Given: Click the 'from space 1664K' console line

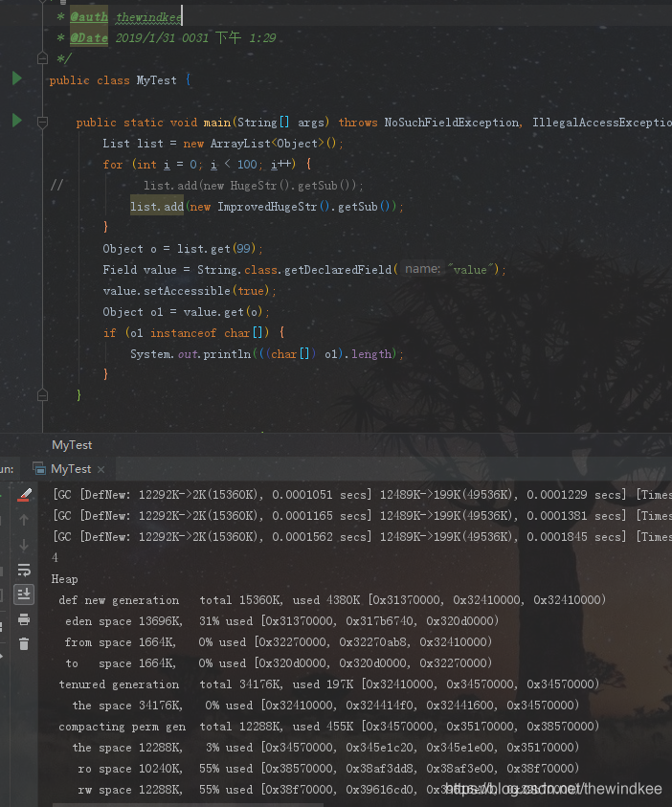Looking at the screenshot, I should point(279,642).
